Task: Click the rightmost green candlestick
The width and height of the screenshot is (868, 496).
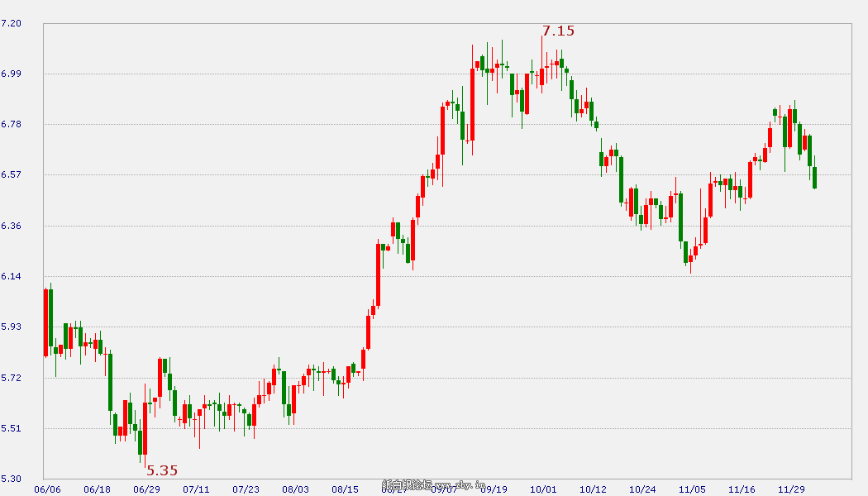Action: (x=814, y=177)
